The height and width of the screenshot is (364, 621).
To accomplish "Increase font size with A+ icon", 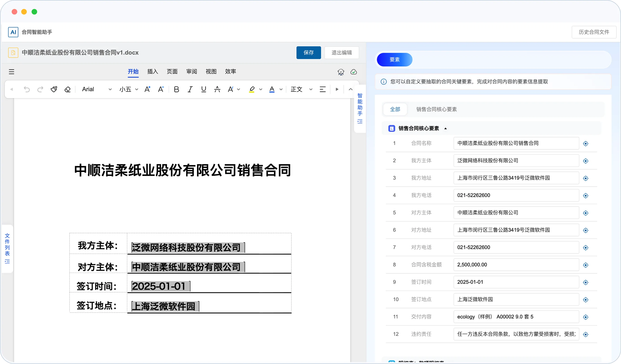I will (x=147, y=89).
